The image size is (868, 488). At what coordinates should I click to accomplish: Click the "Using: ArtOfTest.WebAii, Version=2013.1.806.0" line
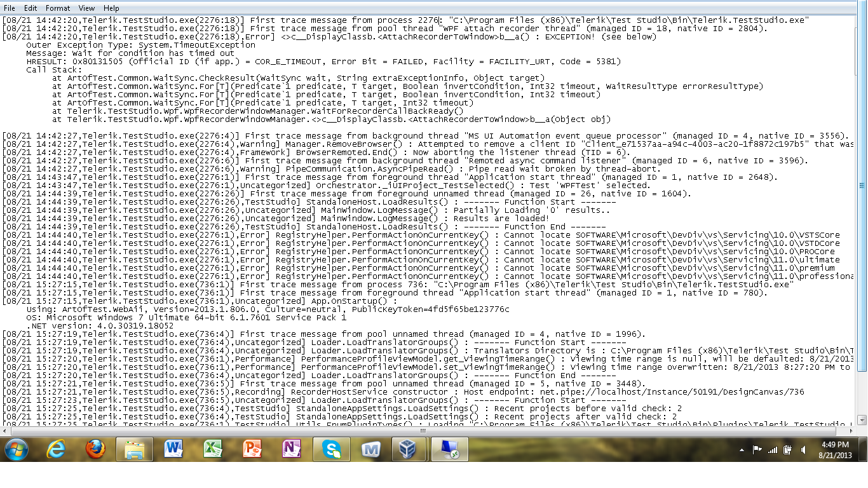[268, 309]
